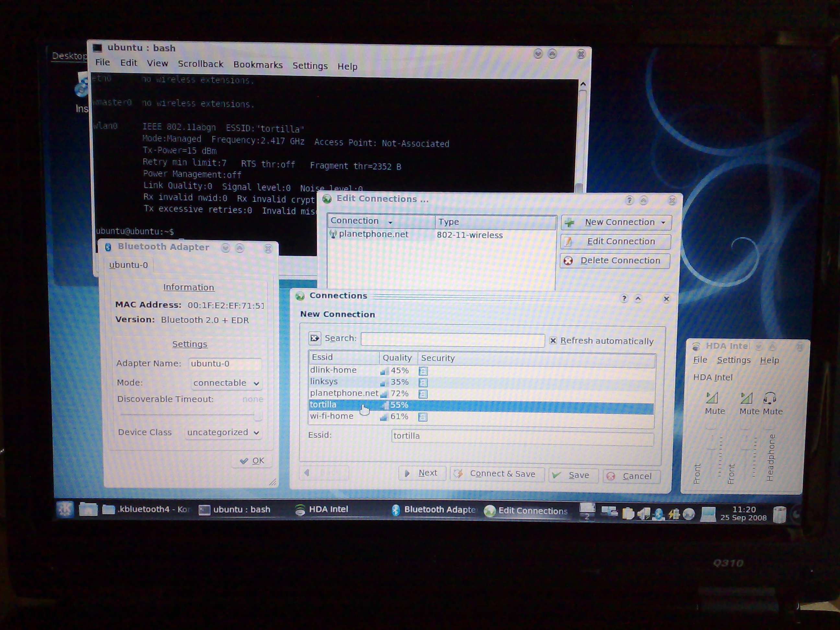Click the terminal icon in bash title bar
This screenshot has height=630, width=840.
98,48
